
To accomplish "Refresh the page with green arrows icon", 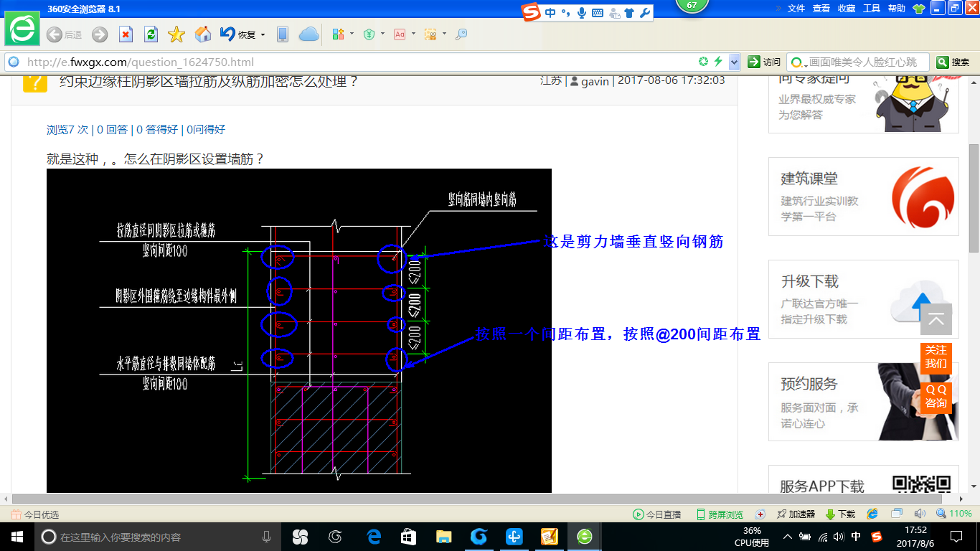I will coord(151,34).
